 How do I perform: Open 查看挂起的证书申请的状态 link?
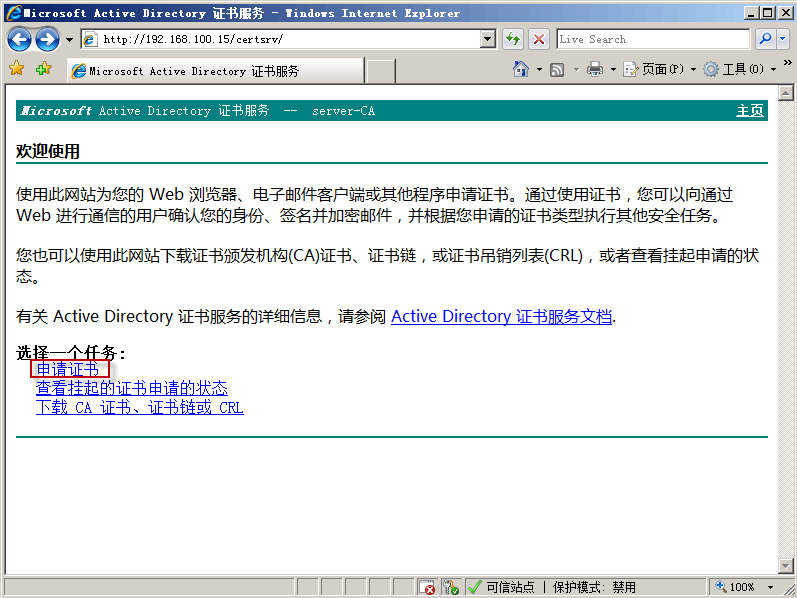click(x=131, y=388)
